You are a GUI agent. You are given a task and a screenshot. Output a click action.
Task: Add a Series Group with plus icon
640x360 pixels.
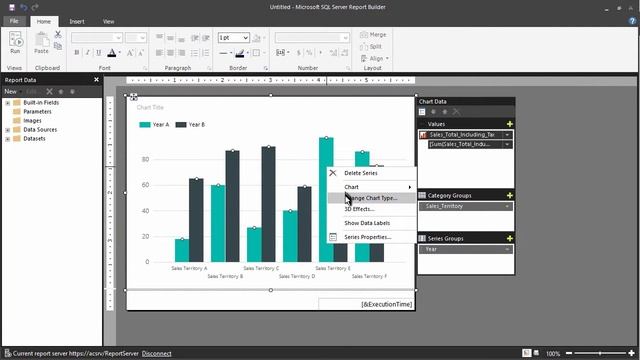click(509, 238)
